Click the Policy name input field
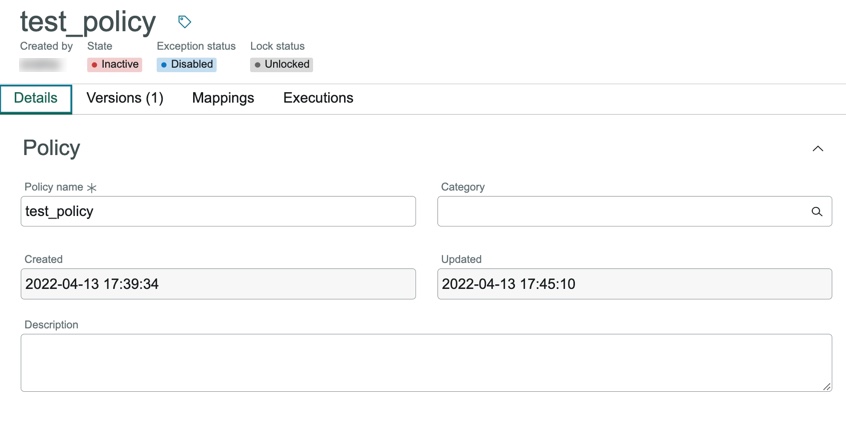The image size is (846, 426). click(x=218, y=211)
